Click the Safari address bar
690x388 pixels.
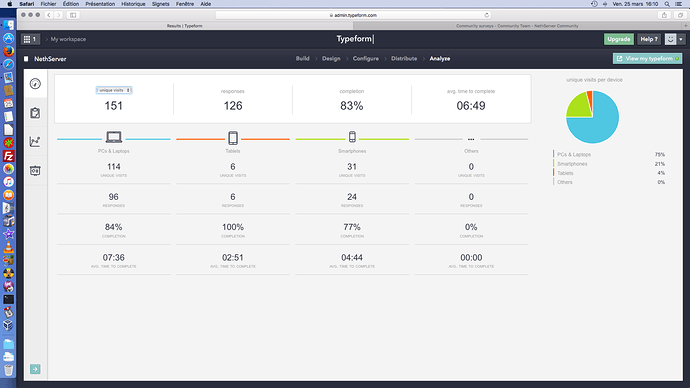click(x=353, y=15)
